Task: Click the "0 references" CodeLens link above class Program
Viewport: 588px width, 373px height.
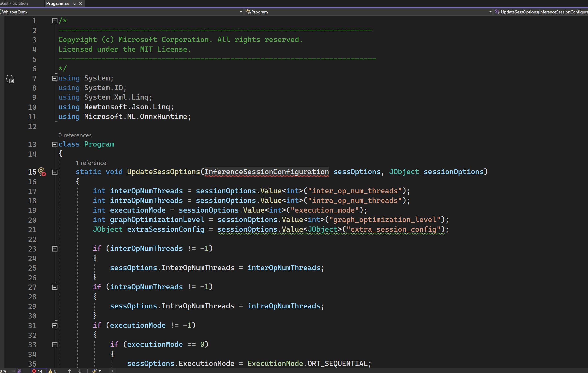Action: (x=75, y=135)
